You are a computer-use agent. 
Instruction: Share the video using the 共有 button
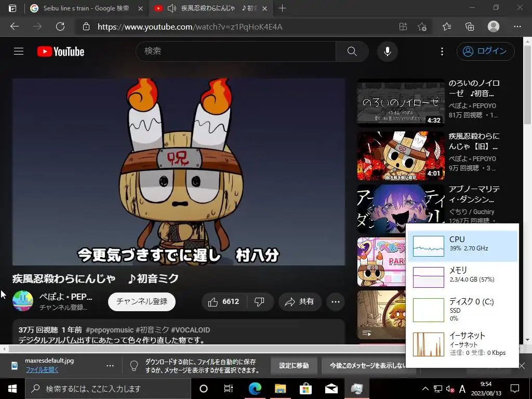[299, 302]
